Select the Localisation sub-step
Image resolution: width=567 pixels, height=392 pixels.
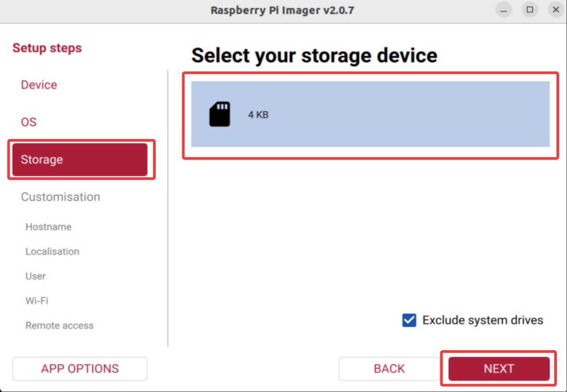(x=52, y=252)
